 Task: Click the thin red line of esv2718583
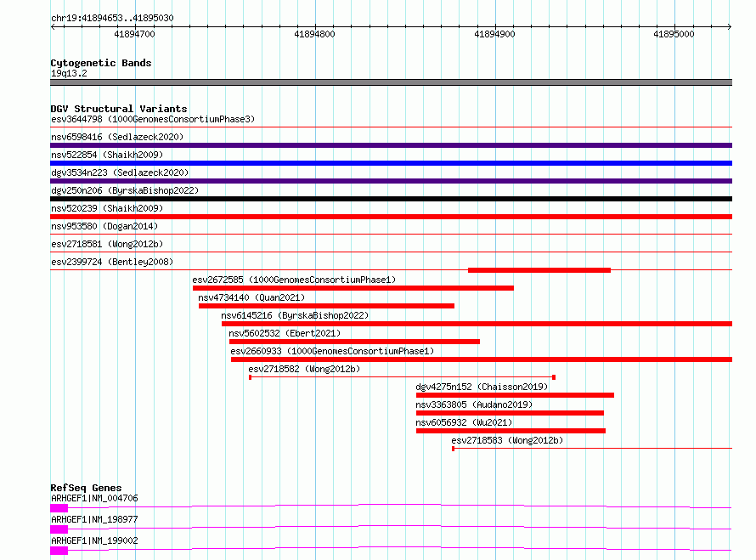592,449
